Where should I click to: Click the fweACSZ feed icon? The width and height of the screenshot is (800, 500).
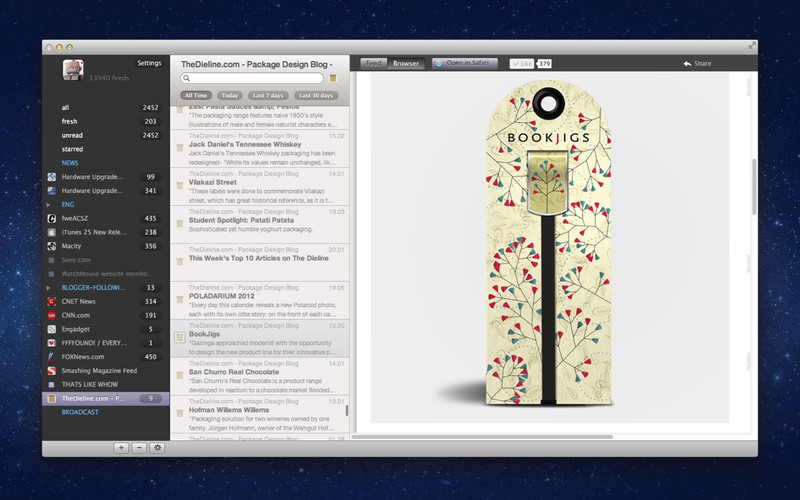(x=52, y=218)
